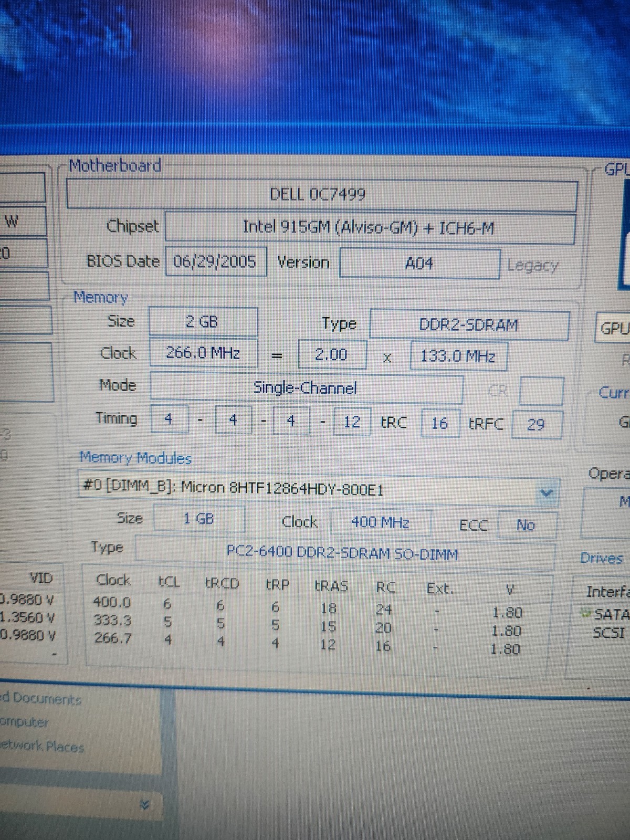Image resolution: width=630 pixels, height=840 pixels.
Task: Click the Ext. column header
Action: [440, 588]
